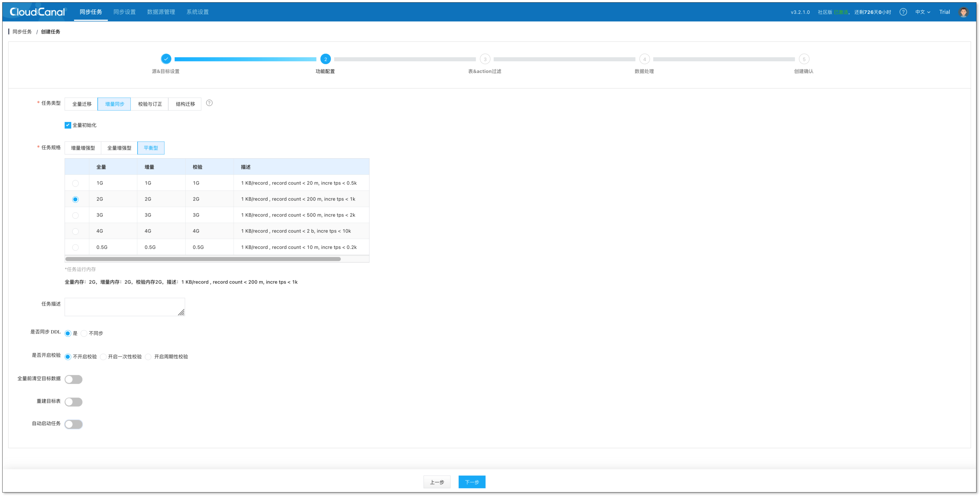
Task: Uncheck the 全量初始化 checkbox
Action: click(x=68, y=125)
